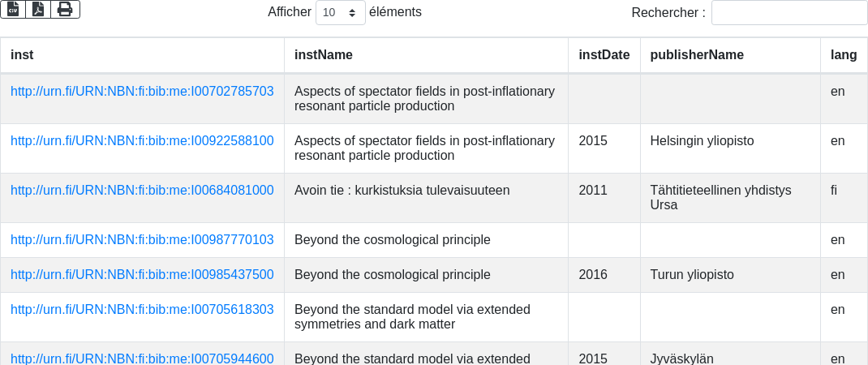Open URN link ending in I00922588100
This screenshot has height=365, width=868.
coord(142,140)
